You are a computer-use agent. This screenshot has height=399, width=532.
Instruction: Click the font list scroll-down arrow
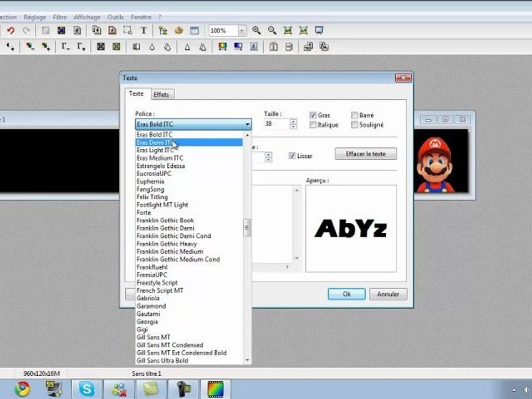click(247, 360)
